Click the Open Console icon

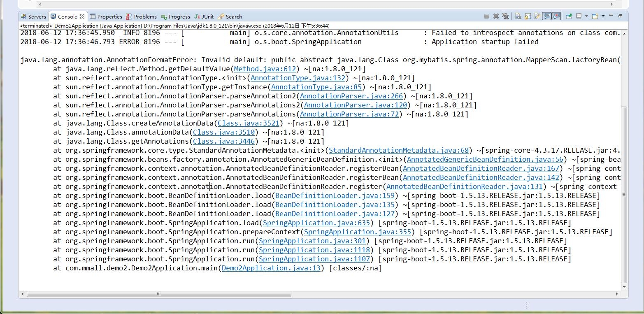[x=595, y=16]
